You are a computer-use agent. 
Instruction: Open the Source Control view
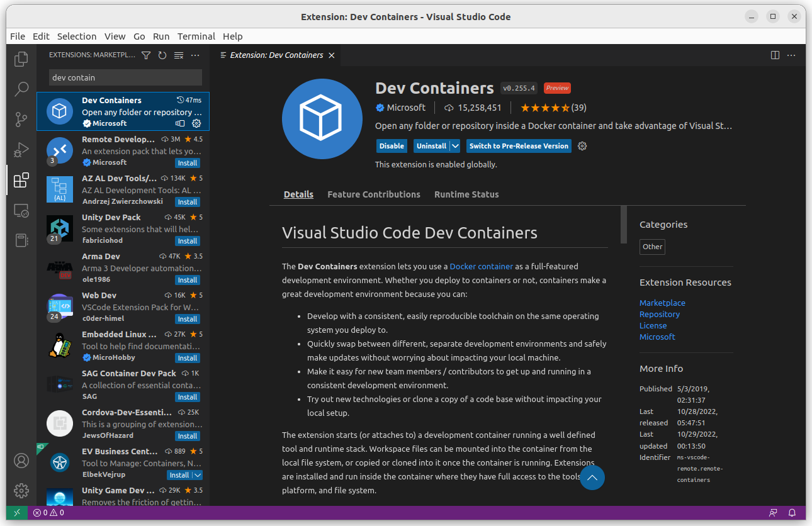(21, 119)
